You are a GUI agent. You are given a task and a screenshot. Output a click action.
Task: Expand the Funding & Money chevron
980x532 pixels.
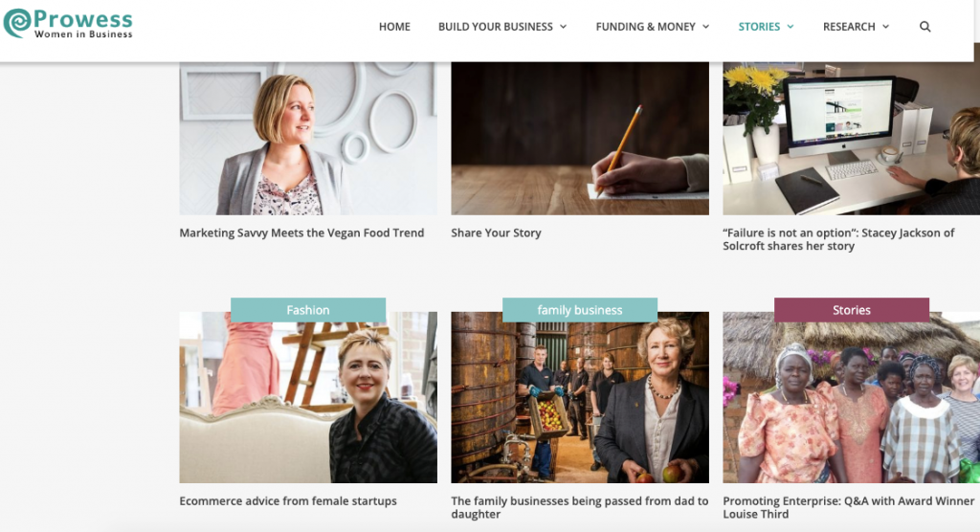tap(705, 26)
